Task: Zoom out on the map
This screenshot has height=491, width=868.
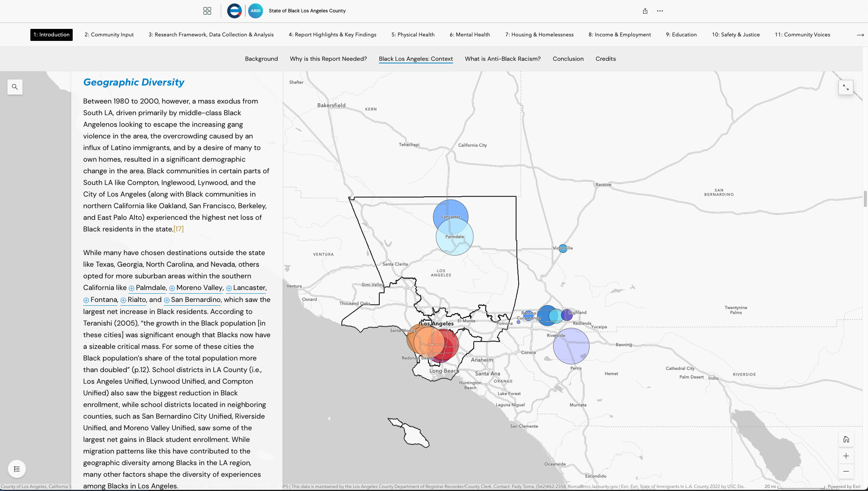Action: point(846,471)
